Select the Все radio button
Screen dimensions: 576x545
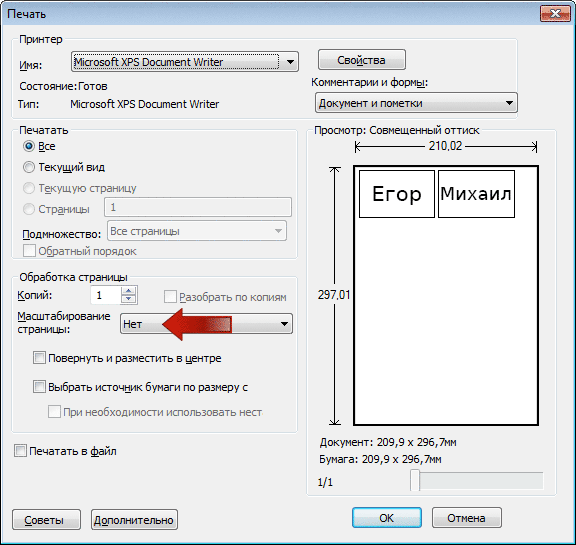coord(29,146)
